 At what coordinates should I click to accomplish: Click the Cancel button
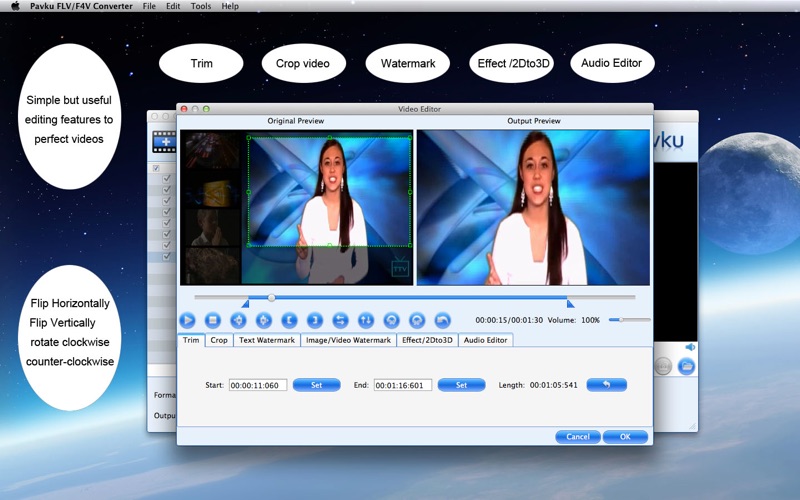(578, 437)
